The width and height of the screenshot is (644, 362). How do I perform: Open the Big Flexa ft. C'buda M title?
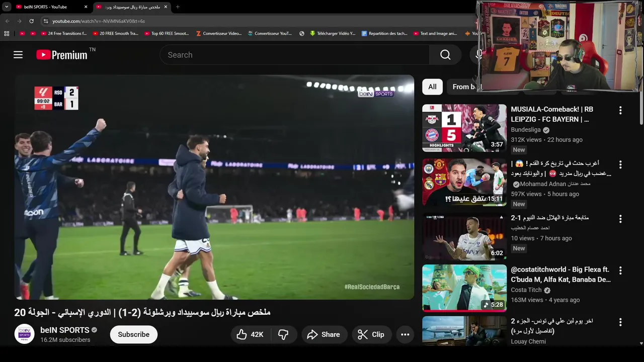coord(561,275)
